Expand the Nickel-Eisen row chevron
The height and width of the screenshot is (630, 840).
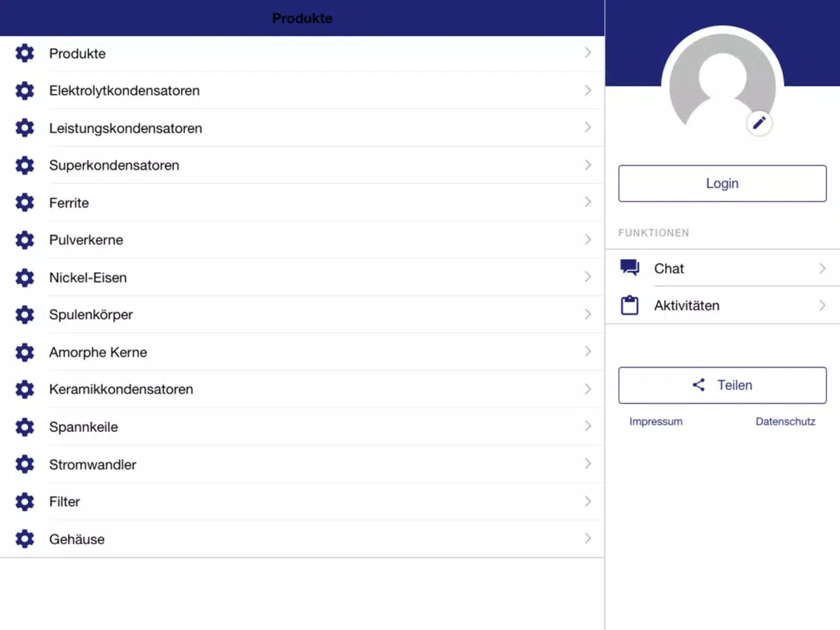tap(588, 277)
